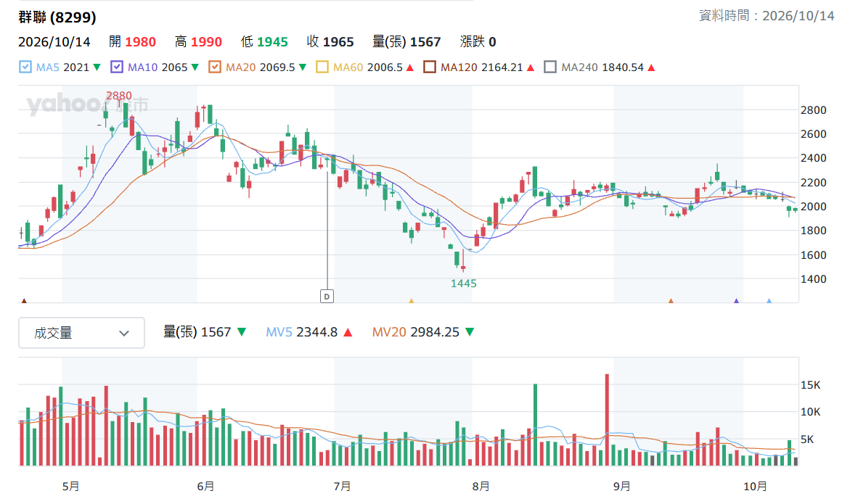Click the 7月 label on the time axis
850x504 pixels.
(342, 486)
